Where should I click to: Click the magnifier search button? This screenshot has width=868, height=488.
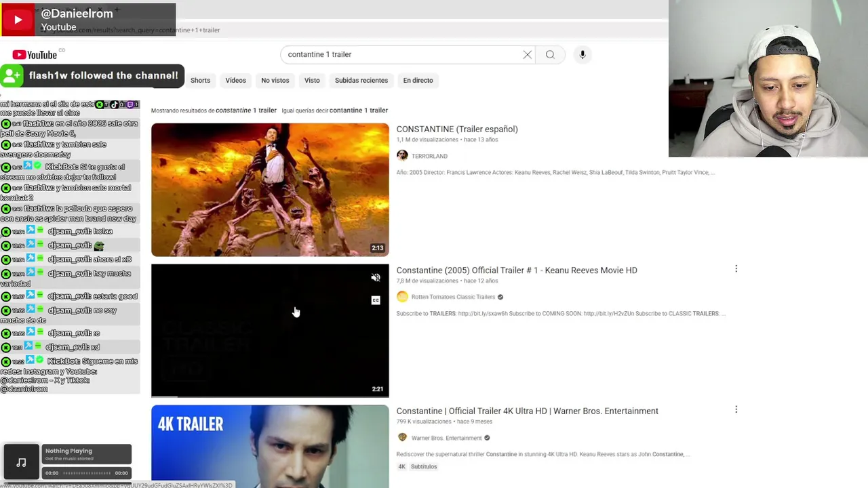(550, 54)
